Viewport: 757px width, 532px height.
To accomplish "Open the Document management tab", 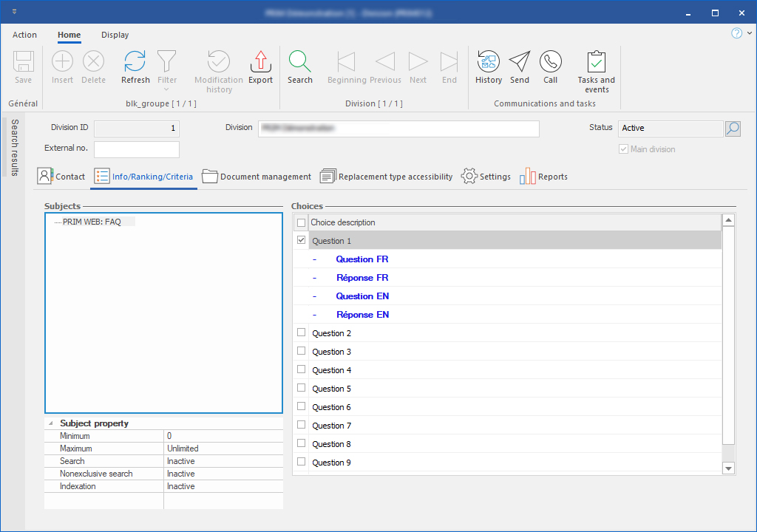I will click(x=257, y=177).
